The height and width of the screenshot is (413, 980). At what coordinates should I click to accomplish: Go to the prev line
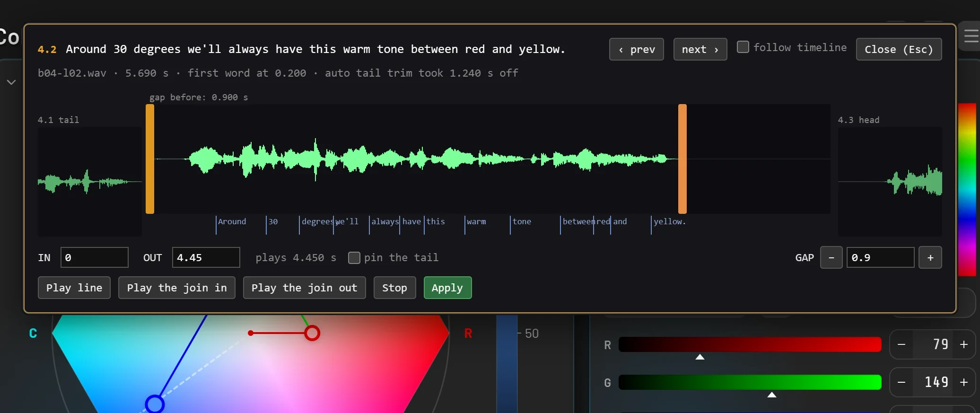coord(636,49)
